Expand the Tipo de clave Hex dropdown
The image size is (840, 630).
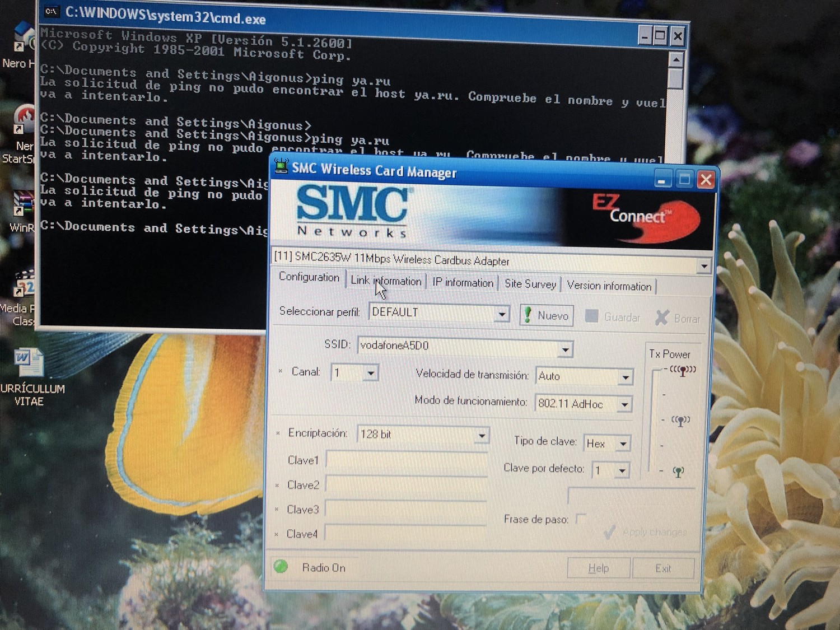(x=623, y=444)
